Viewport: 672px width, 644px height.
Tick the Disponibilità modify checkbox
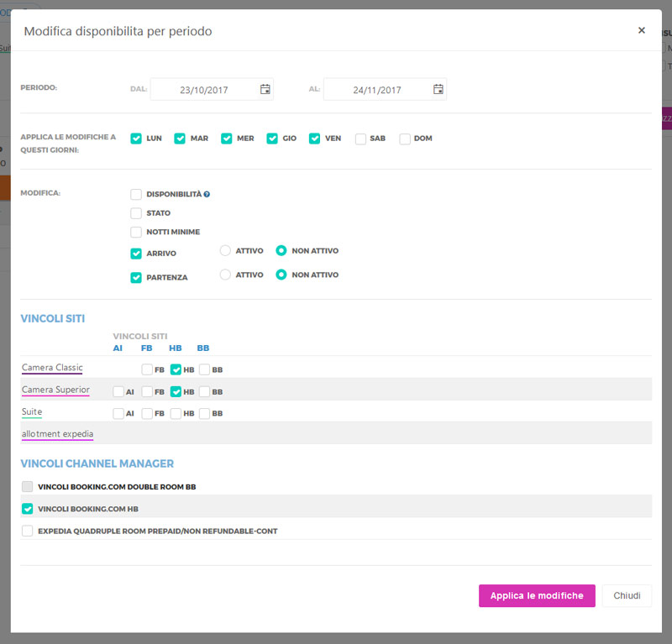tap(136, 194)
